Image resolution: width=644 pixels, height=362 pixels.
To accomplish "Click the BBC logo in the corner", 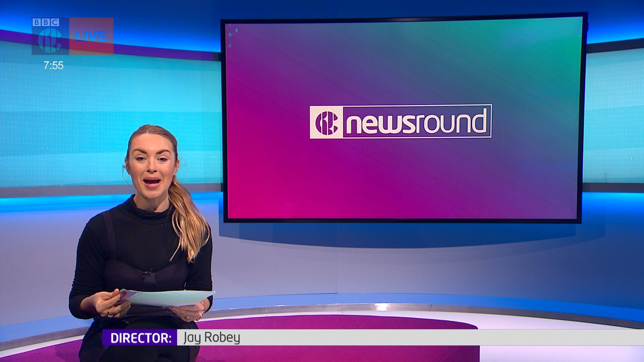I will point(46,22).
